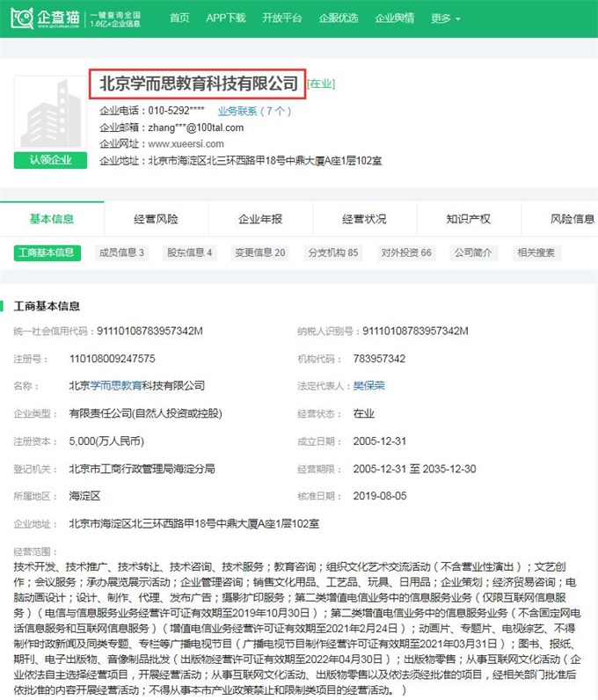Click legal representative 樊保荣 link

(x=369, y=386)
